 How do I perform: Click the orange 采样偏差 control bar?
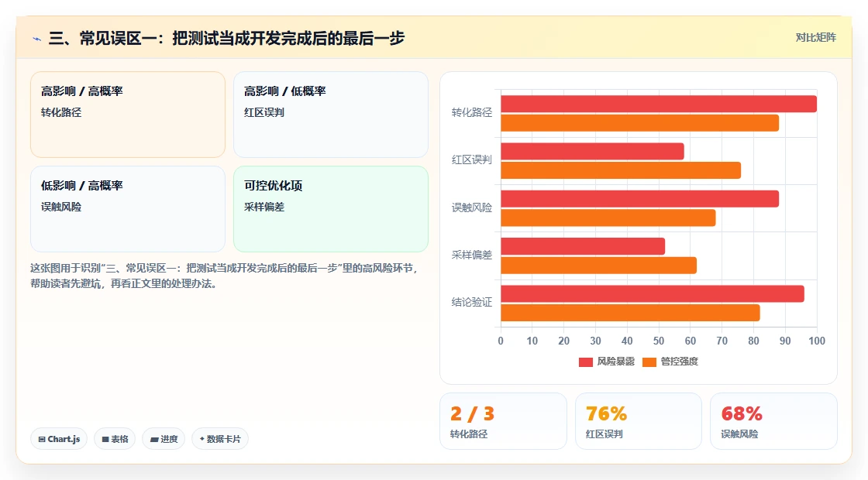[x=599, y=266]
